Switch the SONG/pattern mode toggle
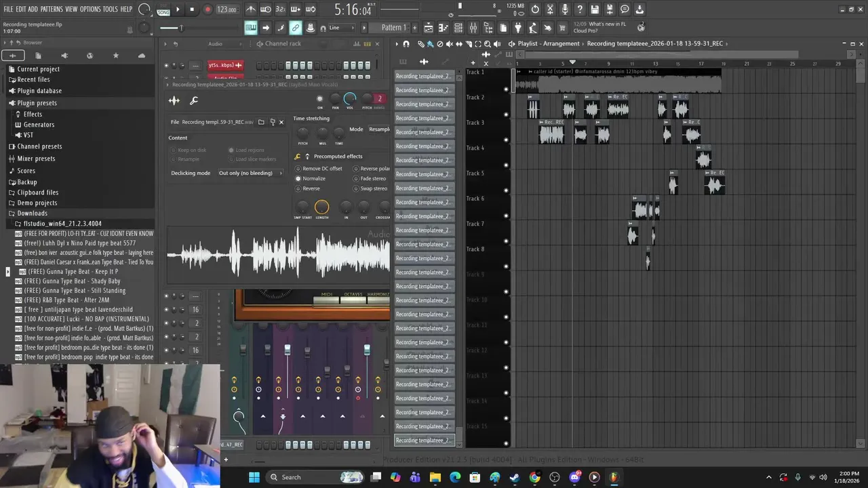This screenshot has height=488, width=868. (163, 11)
